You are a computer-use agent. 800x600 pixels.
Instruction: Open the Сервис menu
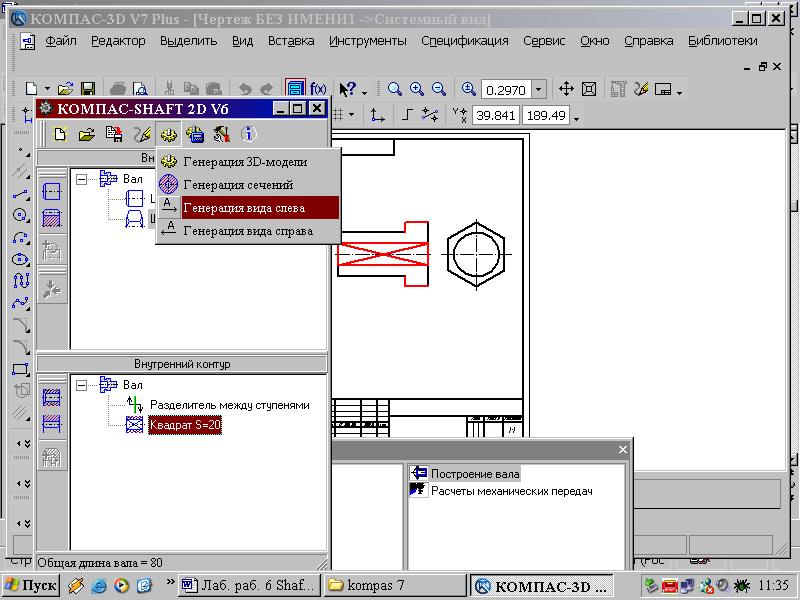pyautogui.click(x=544, y=41)
